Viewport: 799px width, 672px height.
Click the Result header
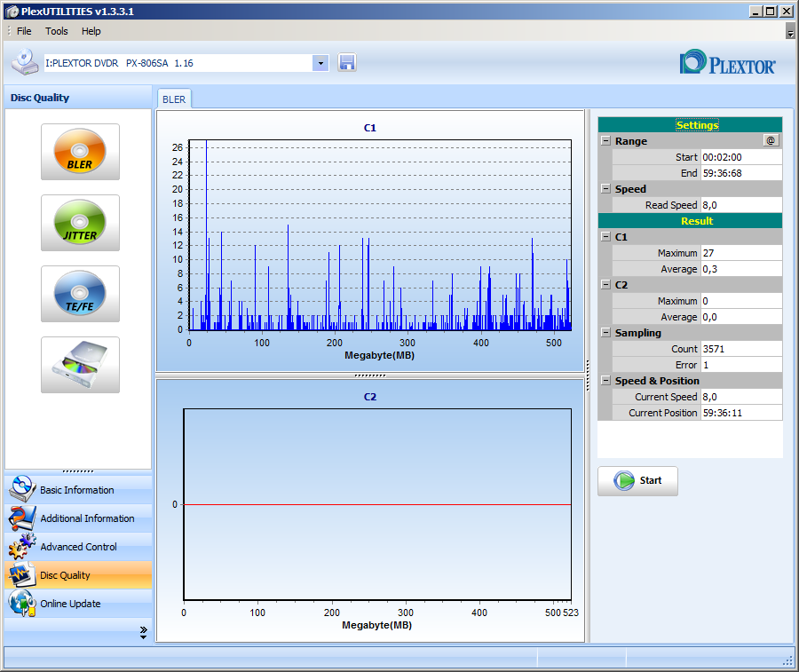point(697,221)
